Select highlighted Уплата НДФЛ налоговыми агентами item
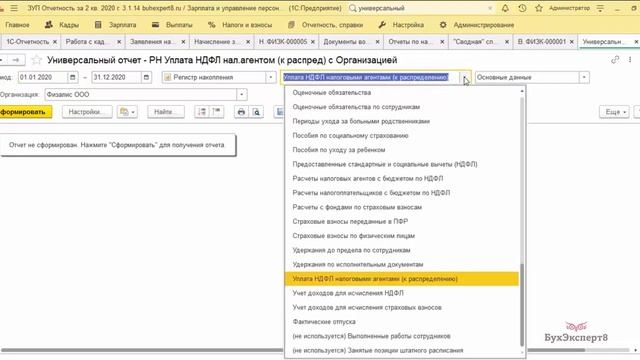Screen dimensions: 640x360 pyautogui.click(x=402, y=279)
